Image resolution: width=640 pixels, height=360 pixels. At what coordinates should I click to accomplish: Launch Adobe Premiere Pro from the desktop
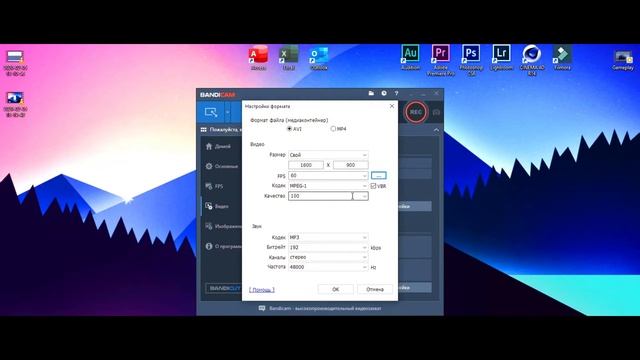pos(441,60)
